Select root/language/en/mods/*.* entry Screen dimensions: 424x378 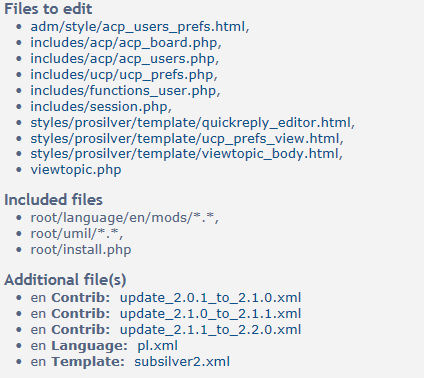point(123,218)
